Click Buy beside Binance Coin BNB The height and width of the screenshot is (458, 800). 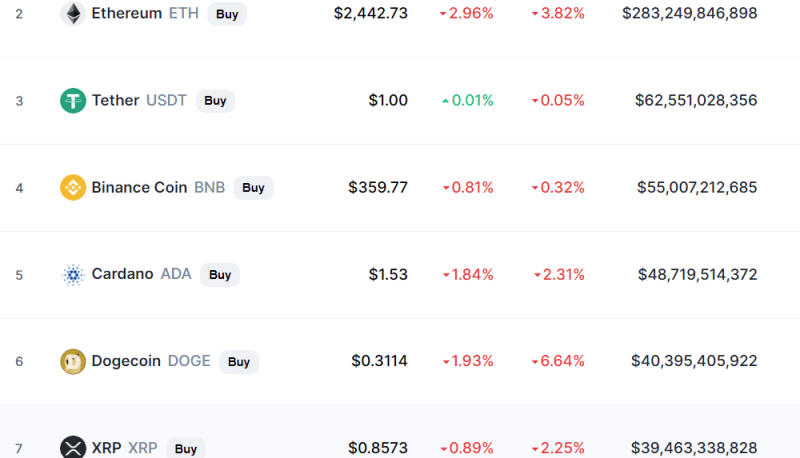click(254, 188)
